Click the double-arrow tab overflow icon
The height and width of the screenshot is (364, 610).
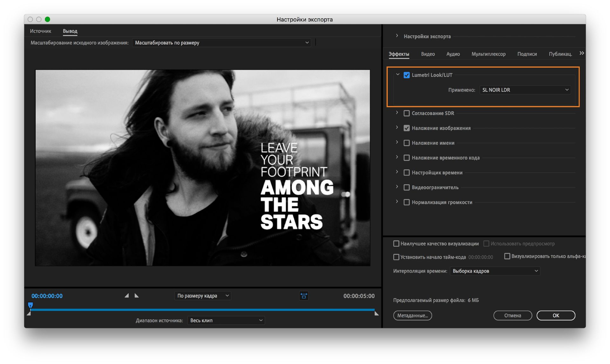click(581, 53)
